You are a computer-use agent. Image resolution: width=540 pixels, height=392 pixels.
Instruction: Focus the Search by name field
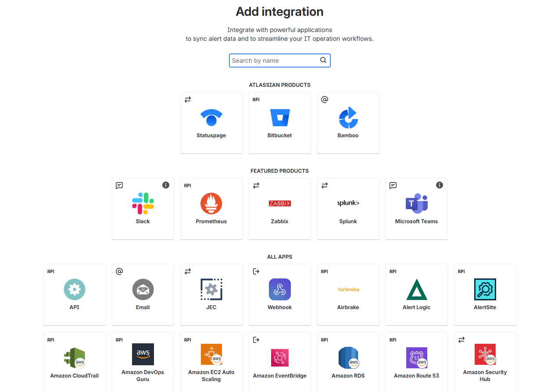(x=280, y=61)
